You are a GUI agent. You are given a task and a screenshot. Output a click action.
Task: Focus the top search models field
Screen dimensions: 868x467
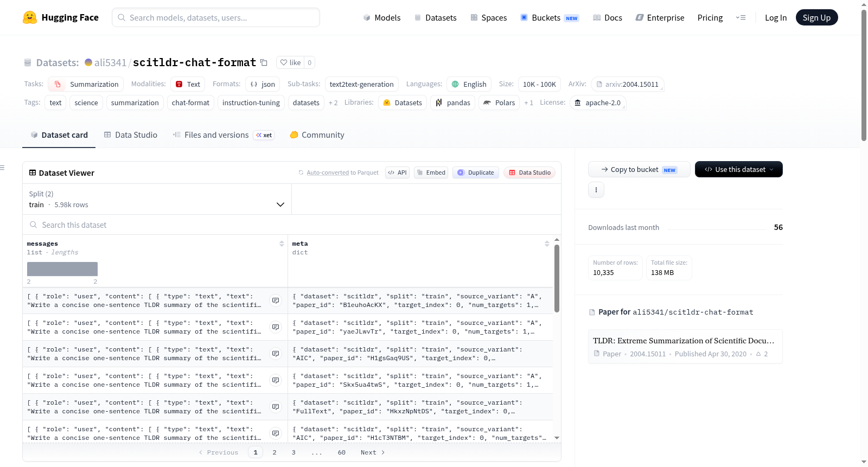[216, 17]
